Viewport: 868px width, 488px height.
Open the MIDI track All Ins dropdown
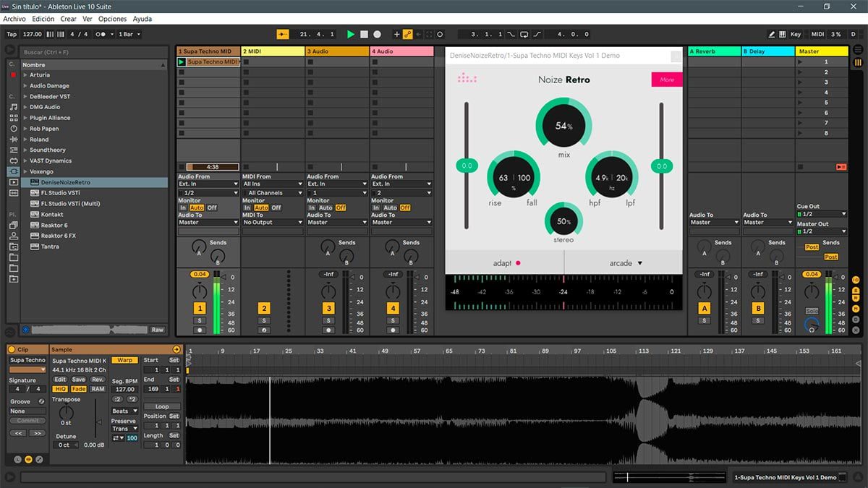coord(273,184)
